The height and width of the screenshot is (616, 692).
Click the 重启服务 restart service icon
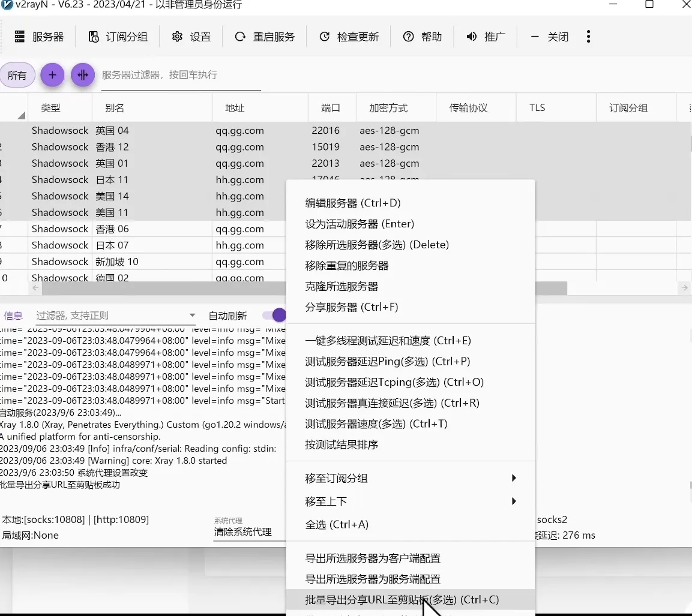(x=240, y=37)
